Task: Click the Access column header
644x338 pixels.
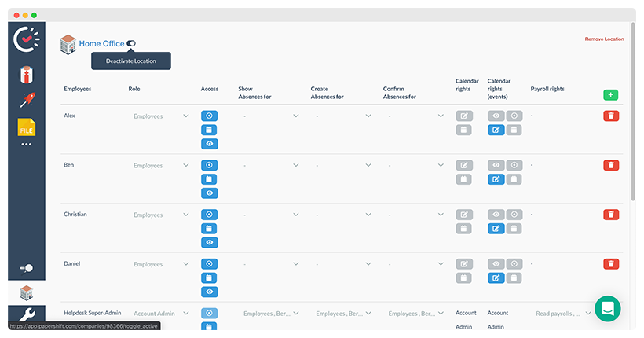Action: (210, 89)
